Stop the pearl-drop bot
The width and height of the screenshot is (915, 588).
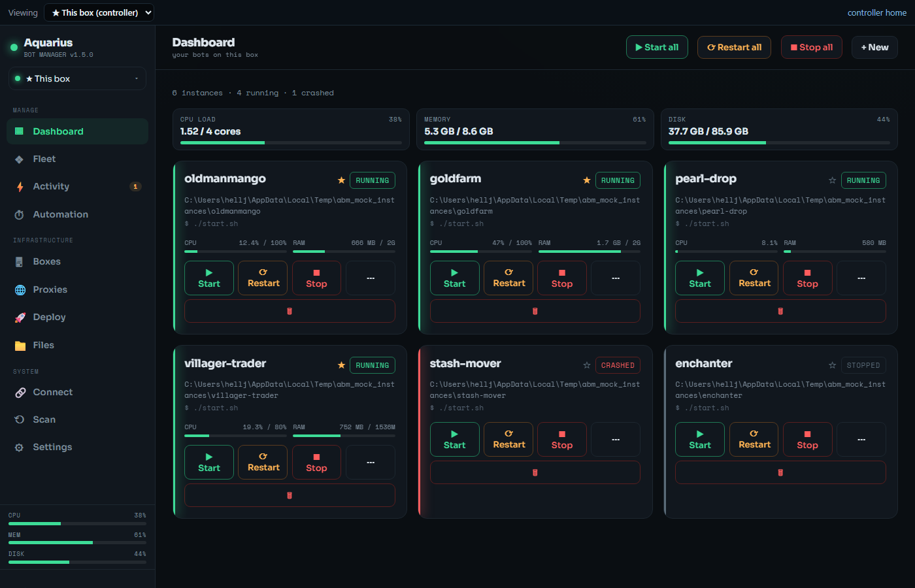pyautogui.click(x=808, y=278)
